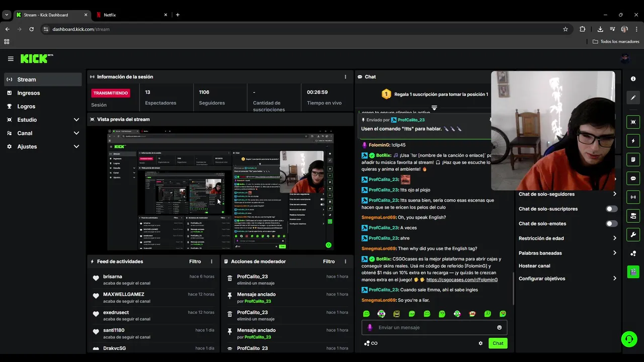Open the wrench tools icon in right sidebar
644x362 pixels.
pyautogui.click(x=633, y=234)
